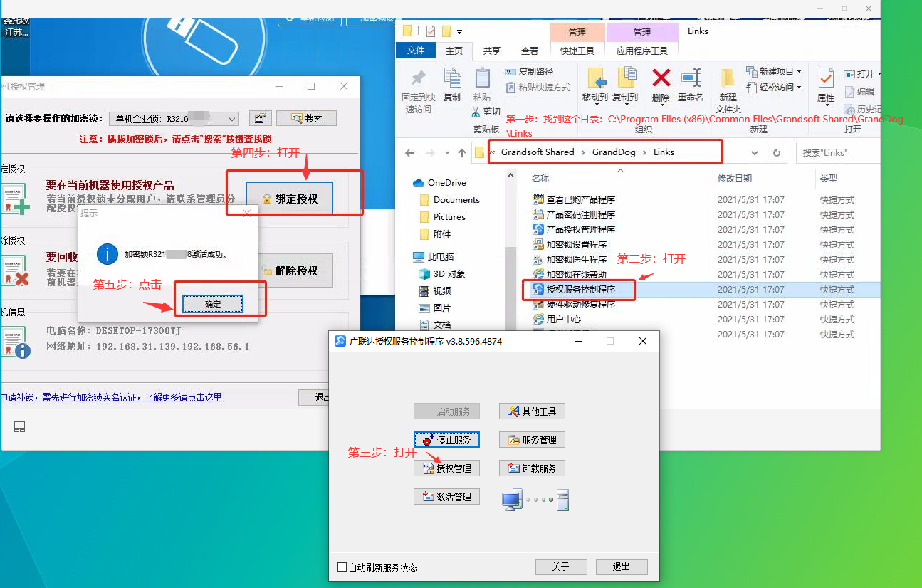Open the 应用程序工具 ribbon tab
The height and width of the screenshot is (588, 922).
pos(642,51)
